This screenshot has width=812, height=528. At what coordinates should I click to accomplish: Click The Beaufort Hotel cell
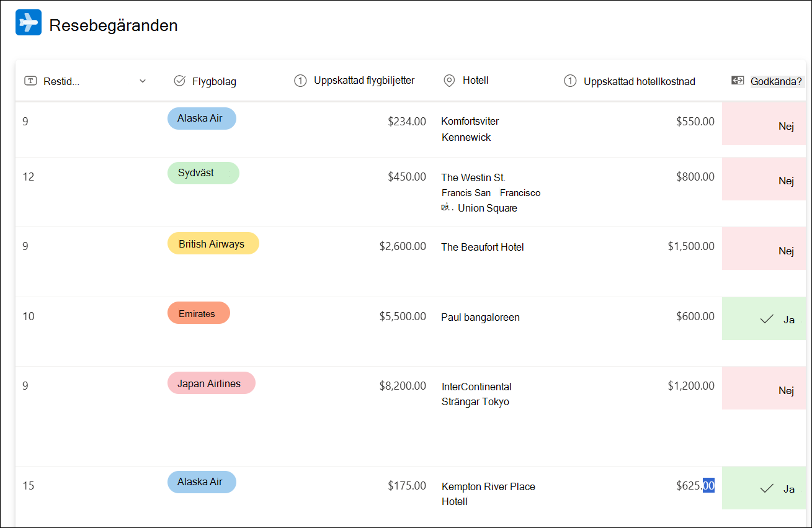[483, 247]
